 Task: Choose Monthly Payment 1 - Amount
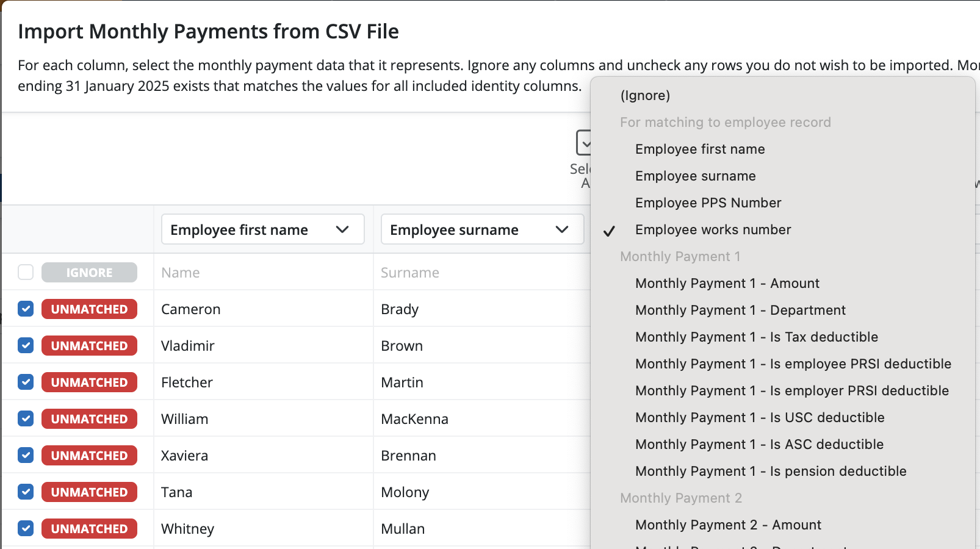click(727, 283)
